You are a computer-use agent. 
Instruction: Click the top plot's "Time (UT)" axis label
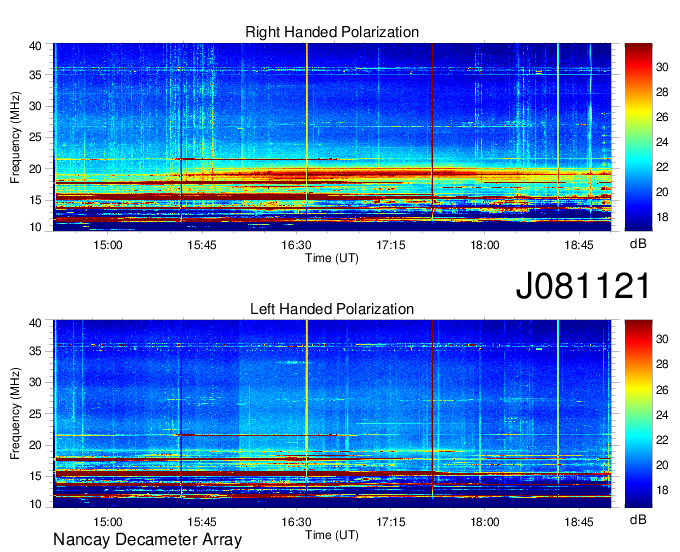point(332,258)
